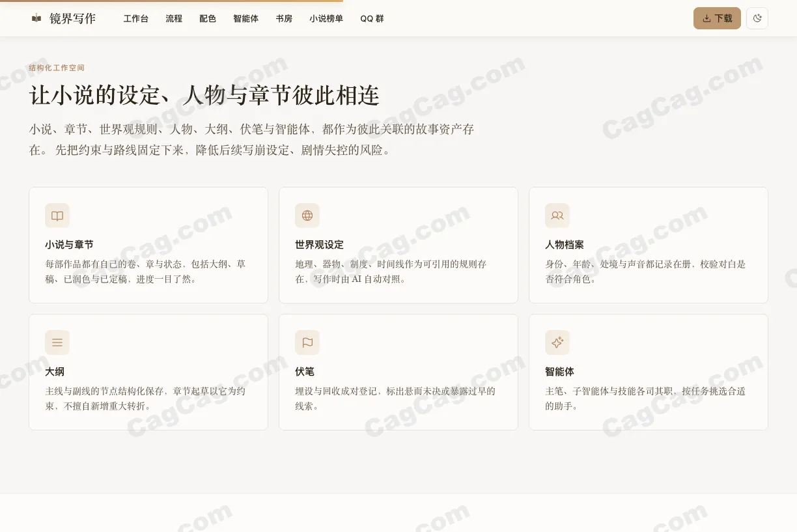Viewport: 797px width, 532px height.
Task: Click the 伏笔 card title
Action: [x=305, y=372]
